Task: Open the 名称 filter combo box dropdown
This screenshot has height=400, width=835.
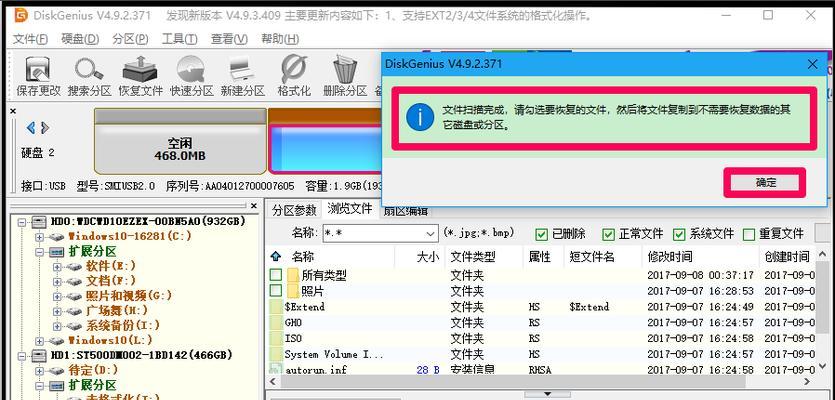Action: 431,233
